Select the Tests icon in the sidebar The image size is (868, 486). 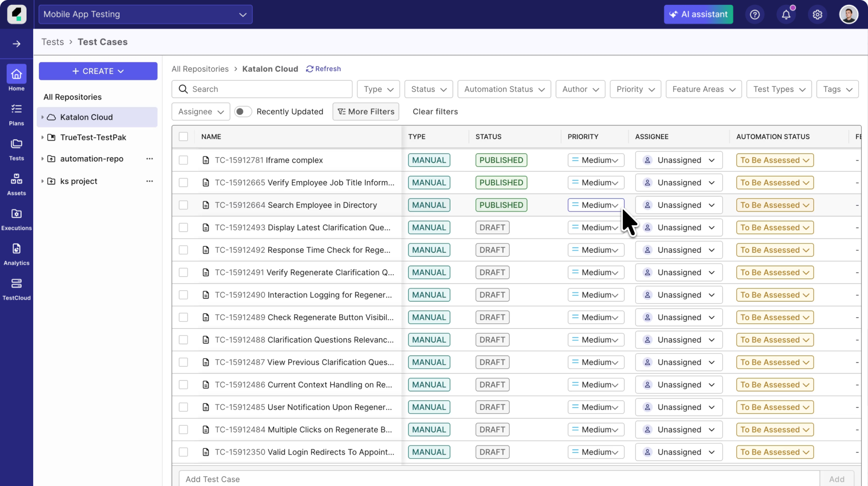(16, 149)
